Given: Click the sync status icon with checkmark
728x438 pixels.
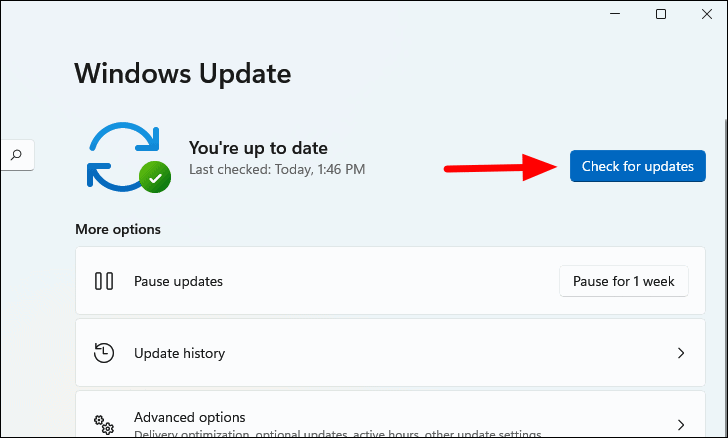Looking at the screenshot, I should 129,157.
